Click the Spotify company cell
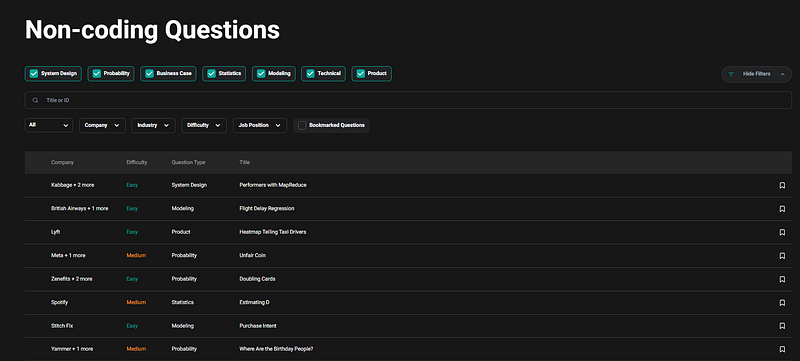This screenshot has height=361, width=800. tap(59, 302)
